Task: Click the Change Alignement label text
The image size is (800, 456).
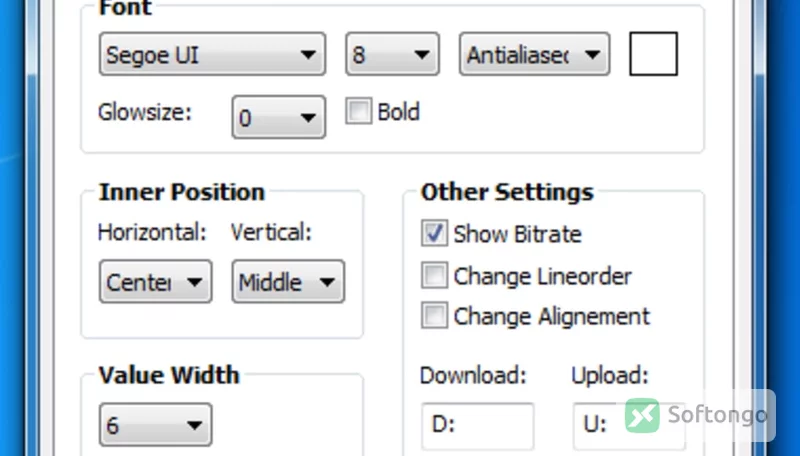Action: tap(552, 316)
